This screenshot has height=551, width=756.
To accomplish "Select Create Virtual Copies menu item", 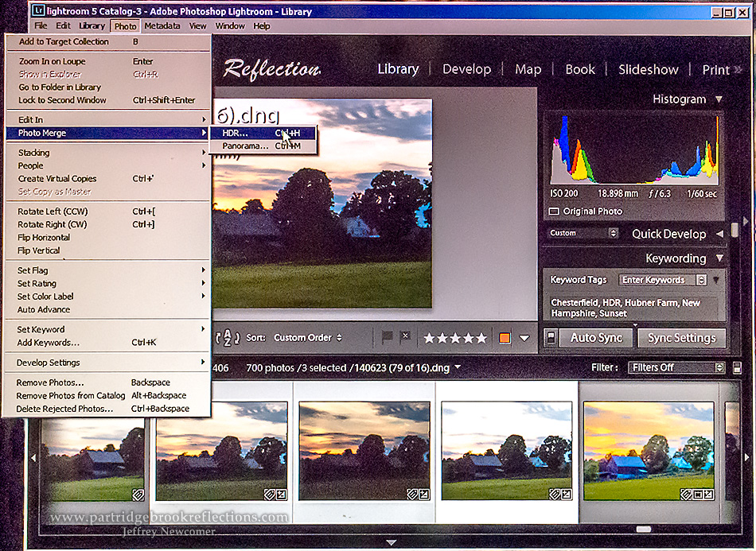I will pos(108,179).
